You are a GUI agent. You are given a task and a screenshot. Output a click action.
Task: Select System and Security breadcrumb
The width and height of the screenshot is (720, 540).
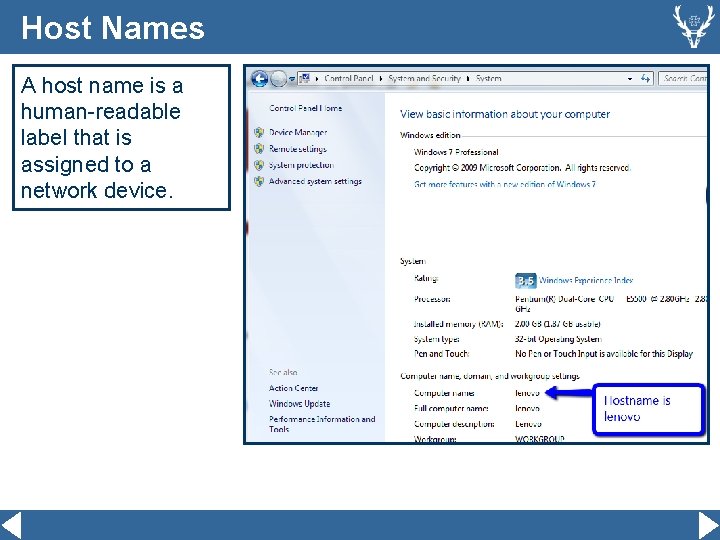point(424,79)
